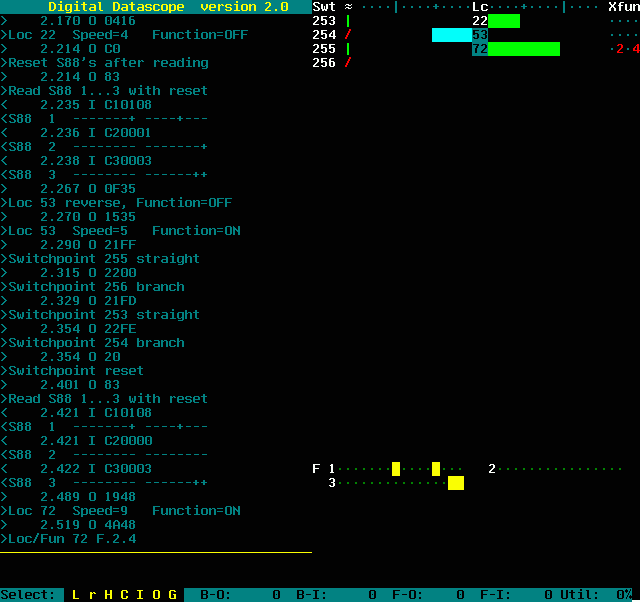This screenshot has width=640, height=602.
Task: Click log line '2.421 I C20000'
Action: (76, 441)
